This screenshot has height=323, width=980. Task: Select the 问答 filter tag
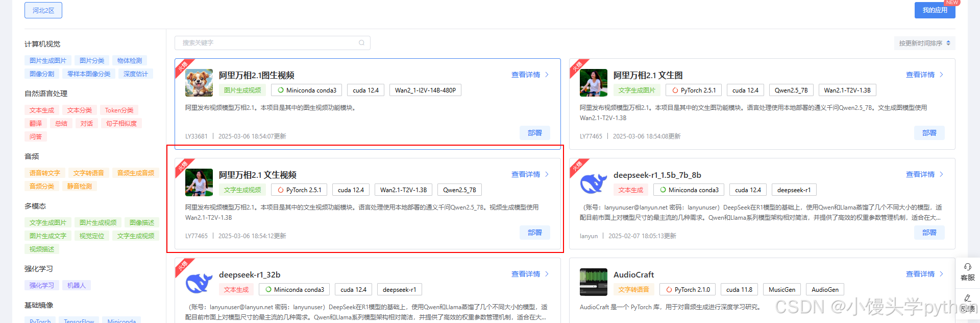36,136
